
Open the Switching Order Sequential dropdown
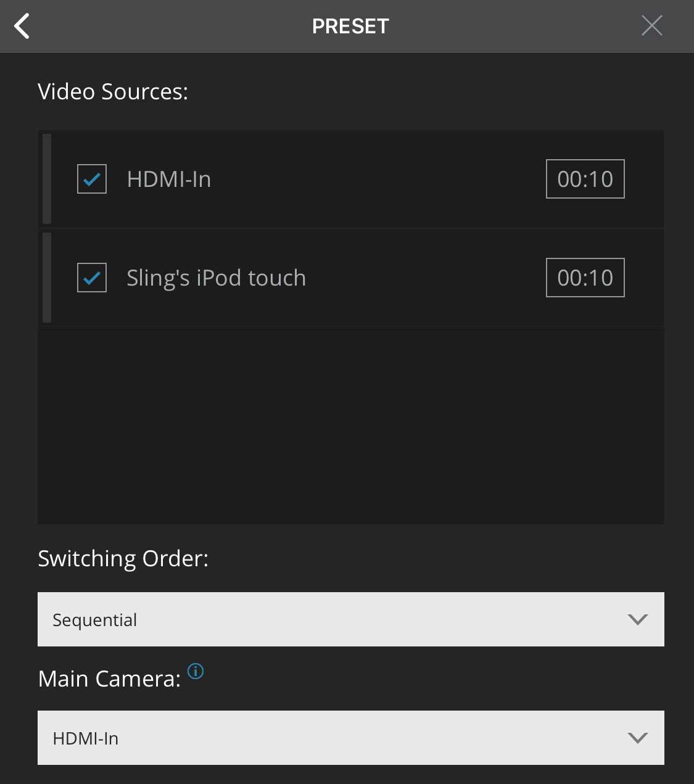click(x=351, y=619)
